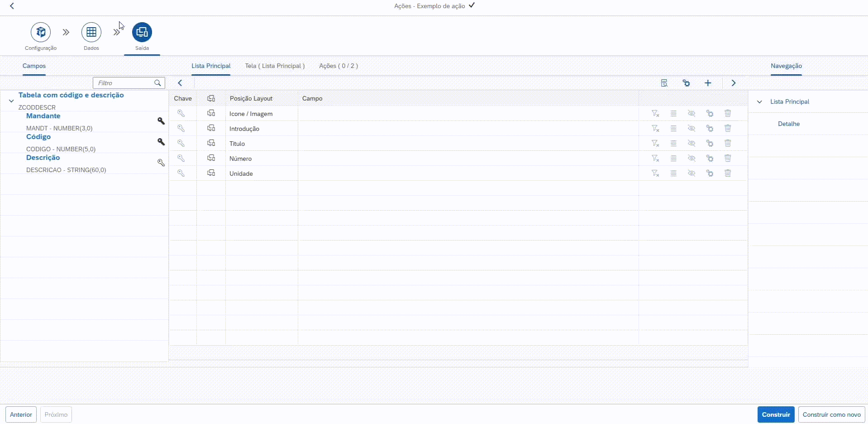The image size is (868, 424).
Task: Switch to Tela ( Lista Principal ) tab
Action: 275,66
